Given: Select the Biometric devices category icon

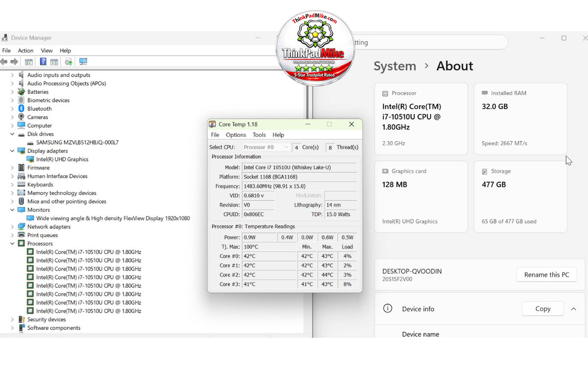Looking at the screenshot, I should pos(21,100).
